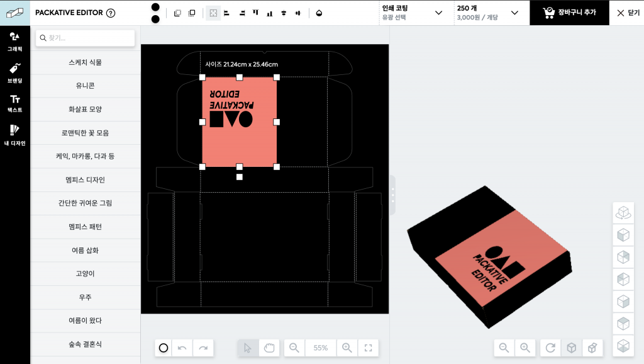Expand the 인쇄 코팅 coating dropdown
The image size is (644, 364).
coord(416,13)
